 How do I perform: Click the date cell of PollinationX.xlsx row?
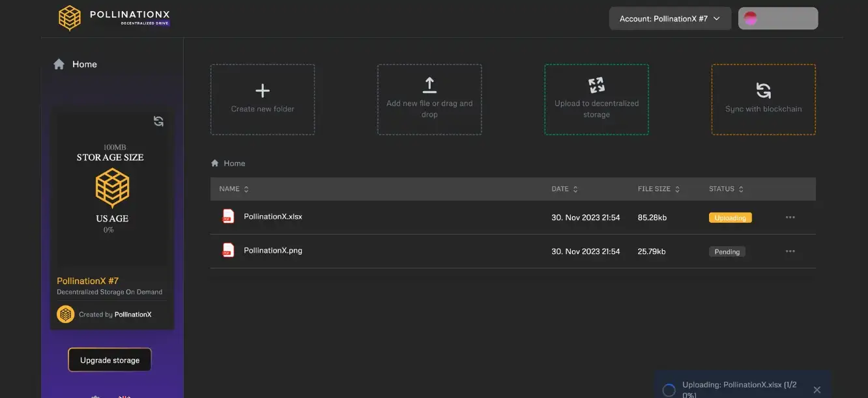tap(586, 218)
